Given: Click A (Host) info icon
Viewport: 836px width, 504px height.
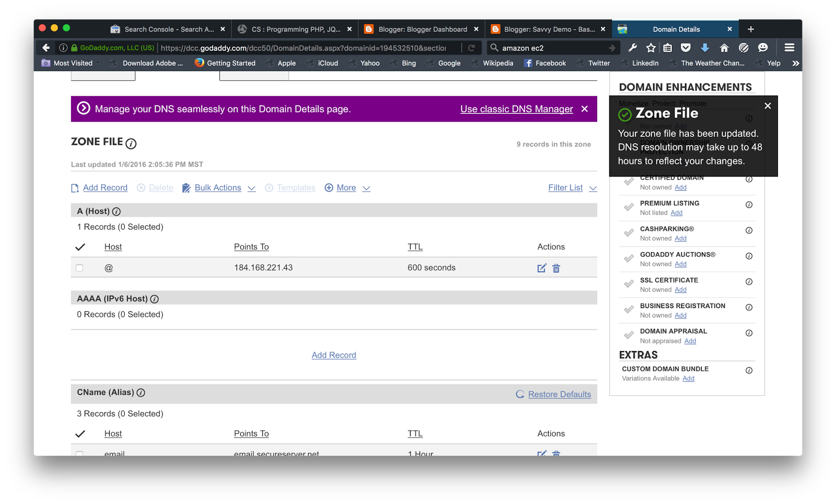Looking at the screenshot, I should coord(117,212).
